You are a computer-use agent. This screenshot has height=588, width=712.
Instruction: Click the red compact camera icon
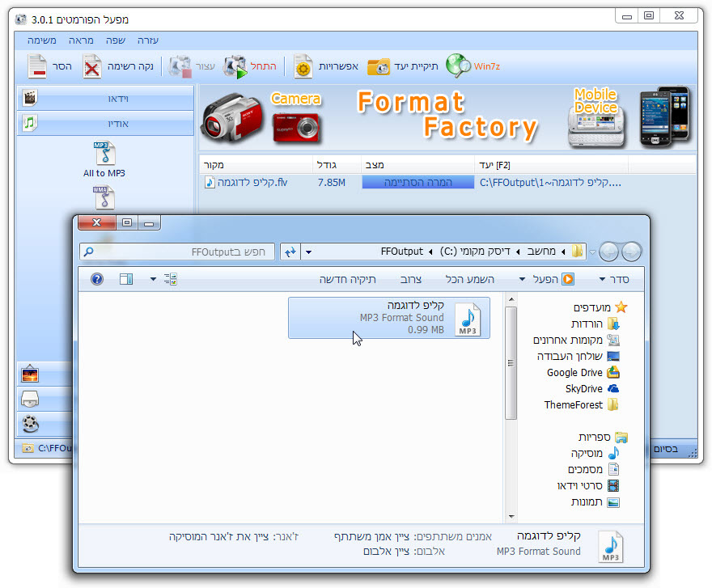click(296, 128)
